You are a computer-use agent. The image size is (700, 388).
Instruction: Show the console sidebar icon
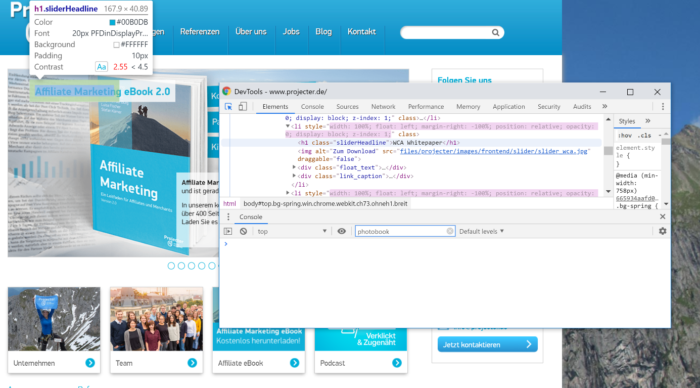pos(228,231)
